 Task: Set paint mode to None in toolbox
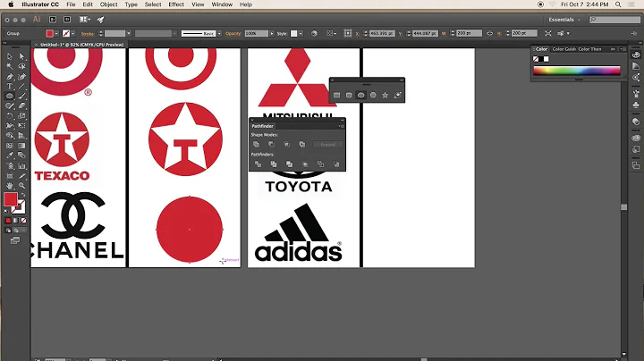(x=23, y=221)
